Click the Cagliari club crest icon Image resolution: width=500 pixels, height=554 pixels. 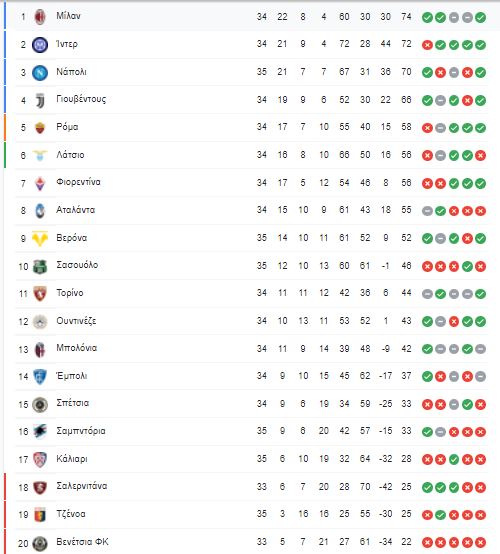click(x=40, y=459)
